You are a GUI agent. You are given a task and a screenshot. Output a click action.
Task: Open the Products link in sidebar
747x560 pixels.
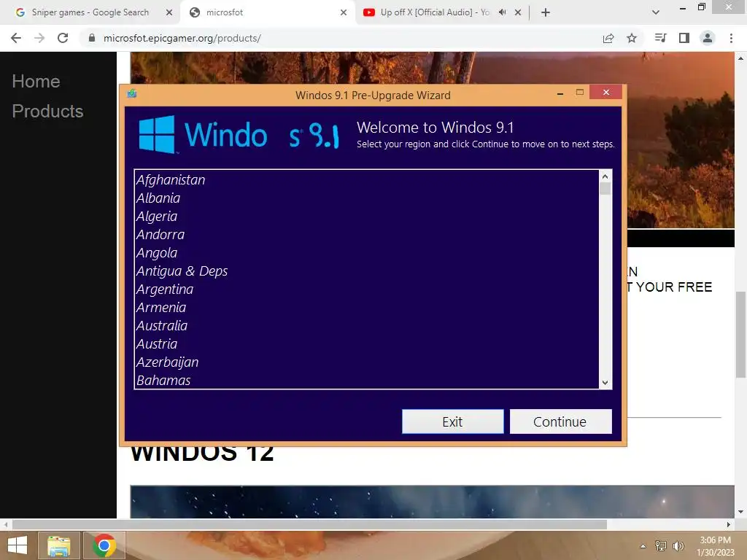click(x=47, y=112)
